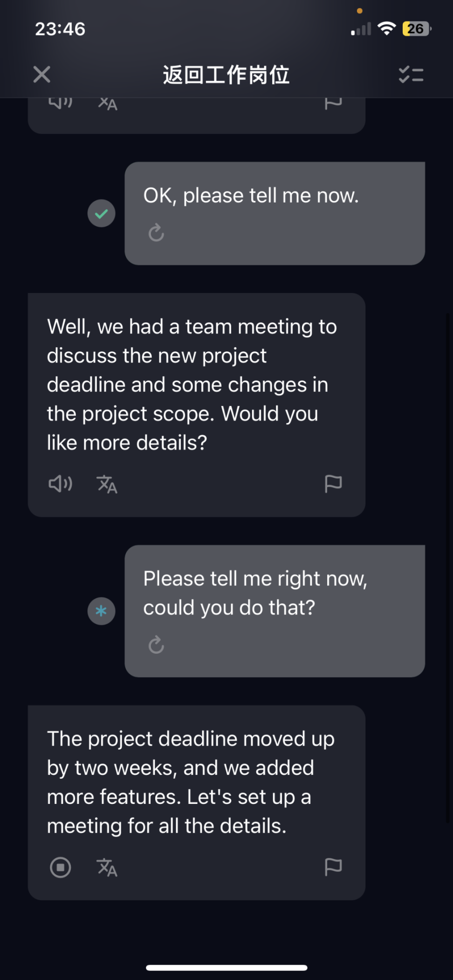
Task: Play audio for the team meeting message
Action: [61, 484]
